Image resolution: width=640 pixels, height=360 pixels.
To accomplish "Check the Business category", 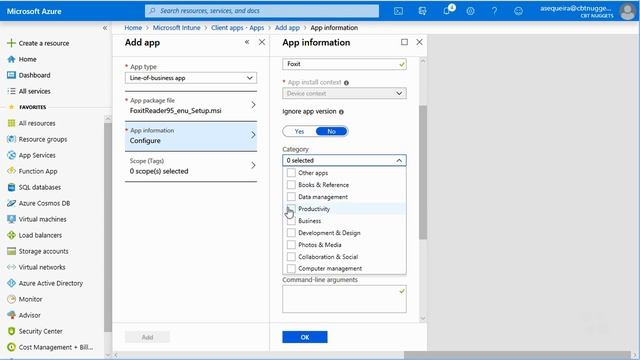I will coord(291,221).
